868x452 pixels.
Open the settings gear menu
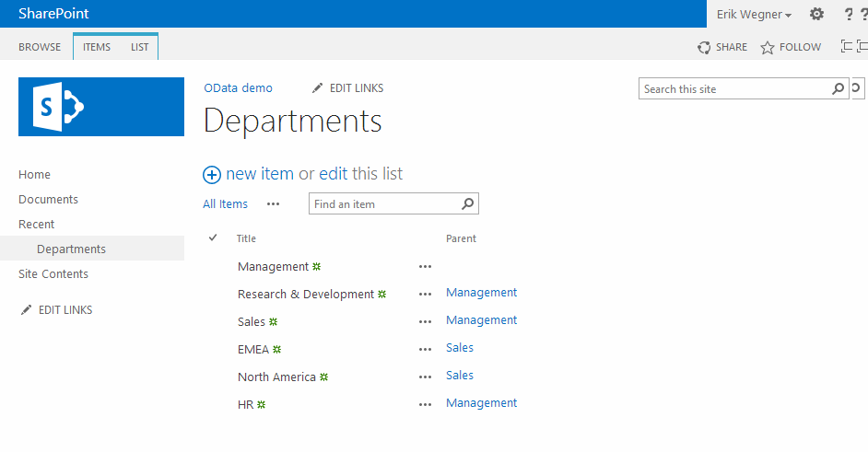[816, 14]
